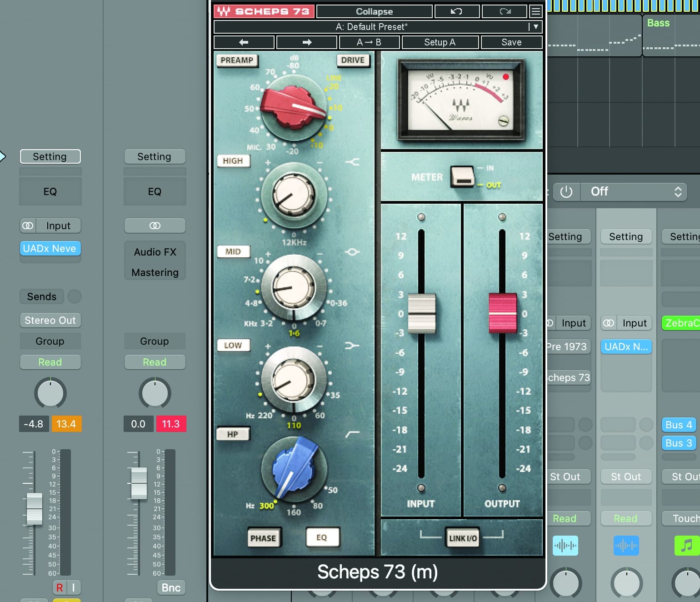Click the Bnc bounce button

(171, 587)
